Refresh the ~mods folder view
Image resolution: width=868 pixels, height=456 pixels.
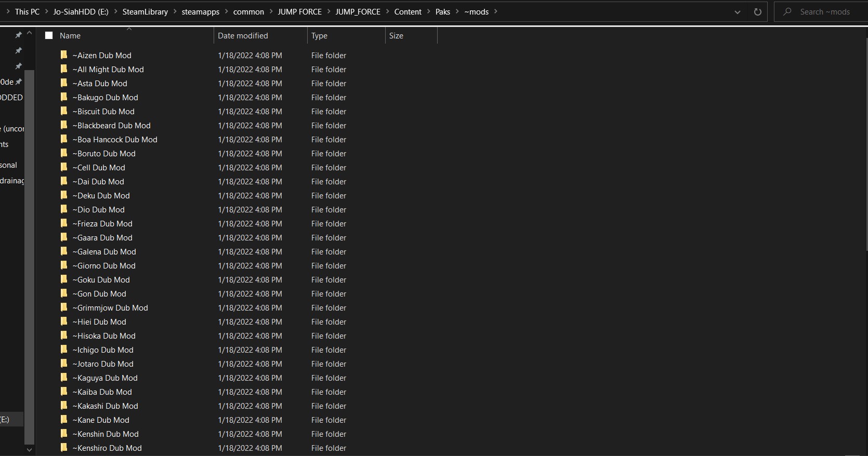tap(757, 12)
